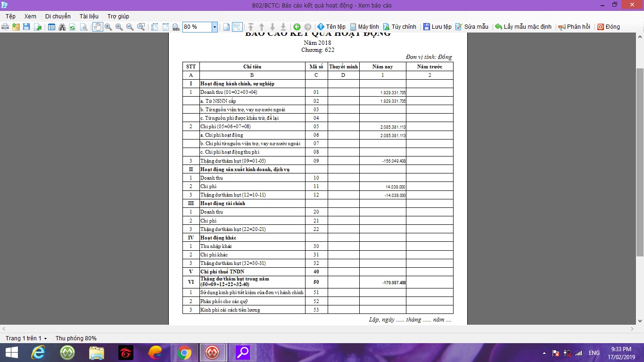Viewport: 644px width, 362px height.
Task: Save the report with the floppy disk icon
Action: [26, 27]
